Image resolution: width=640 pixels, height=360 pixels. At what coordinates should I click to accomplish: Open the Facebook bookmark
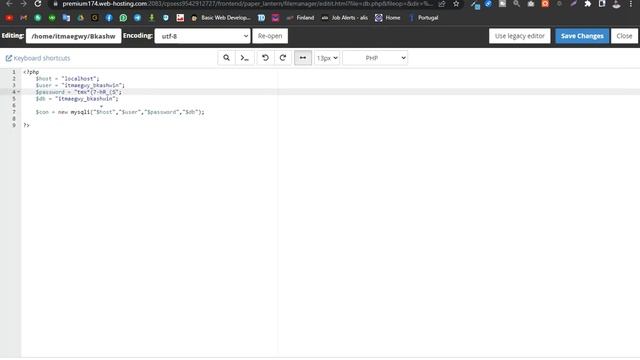click(x=109, y=18)
